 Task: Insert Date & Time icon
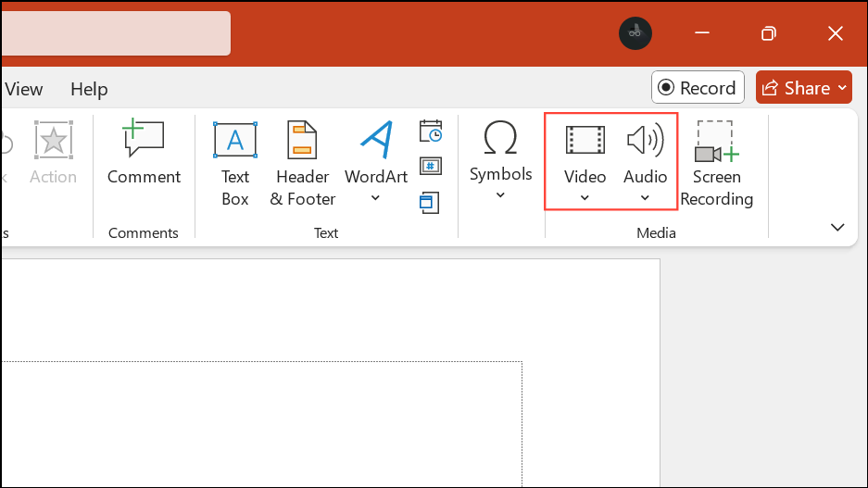(431, 131)
